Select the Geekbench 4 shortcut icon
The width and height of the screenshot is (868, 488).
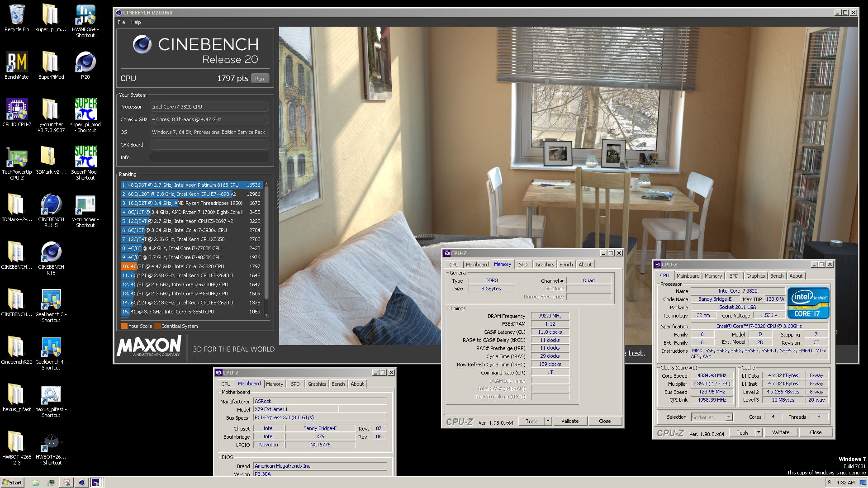click(x=51, y=353)
